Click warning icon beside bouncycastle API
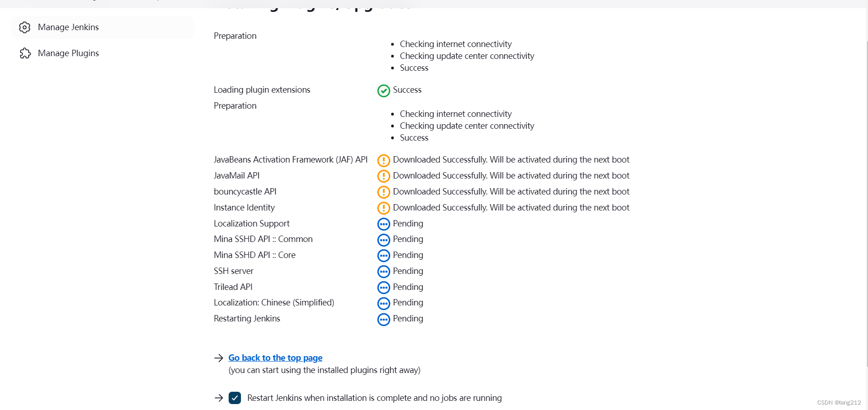This screenshot has height=410, width=868. tap(384, 192)
